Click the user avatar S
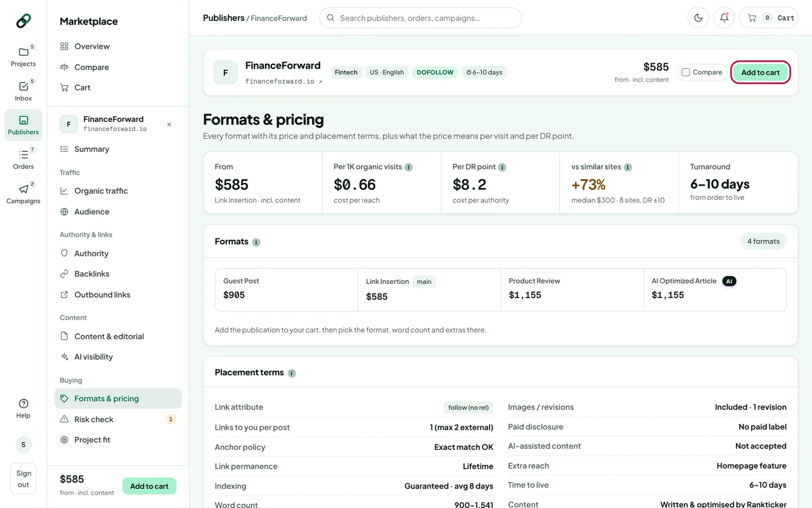The width and height of the screenshot is (812, 508). [x=23, y=445]
